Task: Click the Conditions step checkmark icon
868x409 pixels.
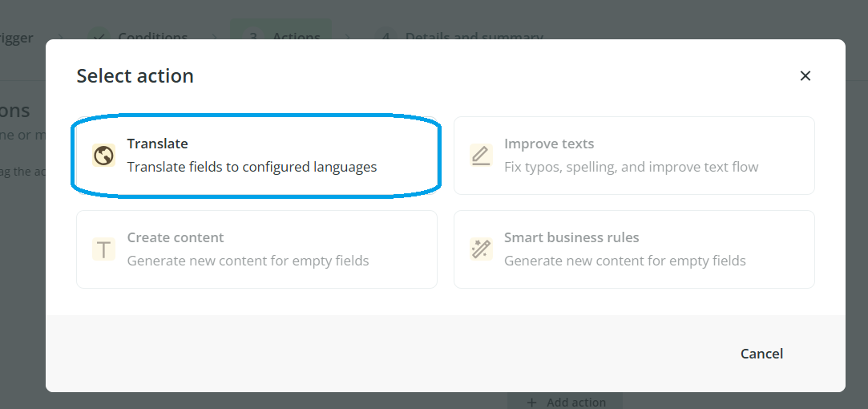Action: click(99, 38)
